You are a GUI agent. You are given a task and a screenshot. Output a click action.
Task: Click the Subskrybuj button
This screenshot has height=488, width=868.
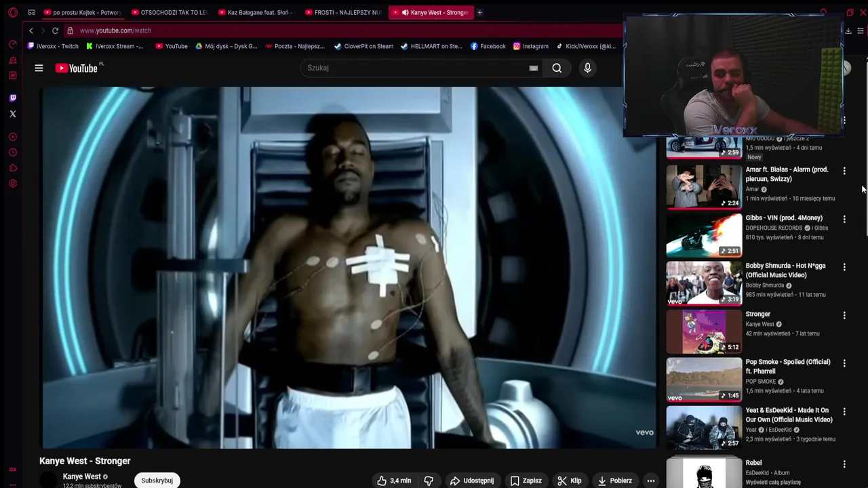(x=157, y=481)
